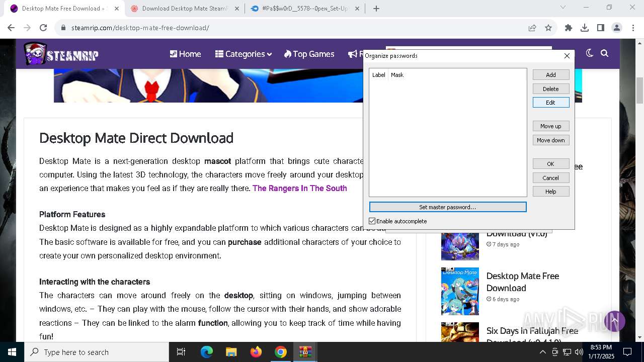Open the Windows Start menu
Screen dimensions: 644x362
click(12, 352)
